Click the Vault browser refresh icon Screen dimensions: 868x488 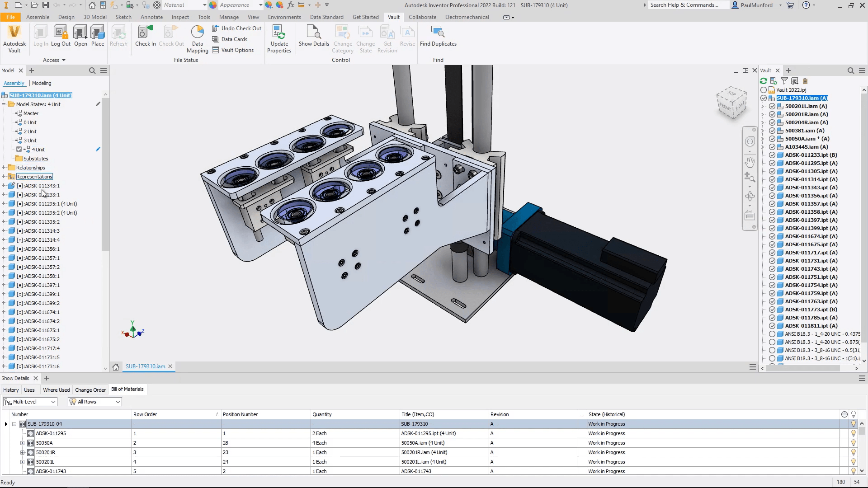tap(764, 81)
